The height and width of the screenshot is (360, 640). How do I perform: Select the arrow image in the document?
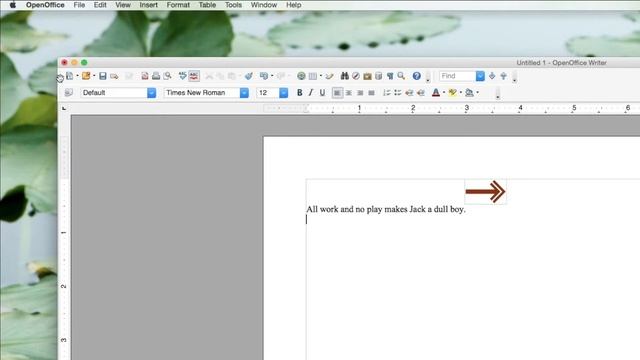pos(485,191)
